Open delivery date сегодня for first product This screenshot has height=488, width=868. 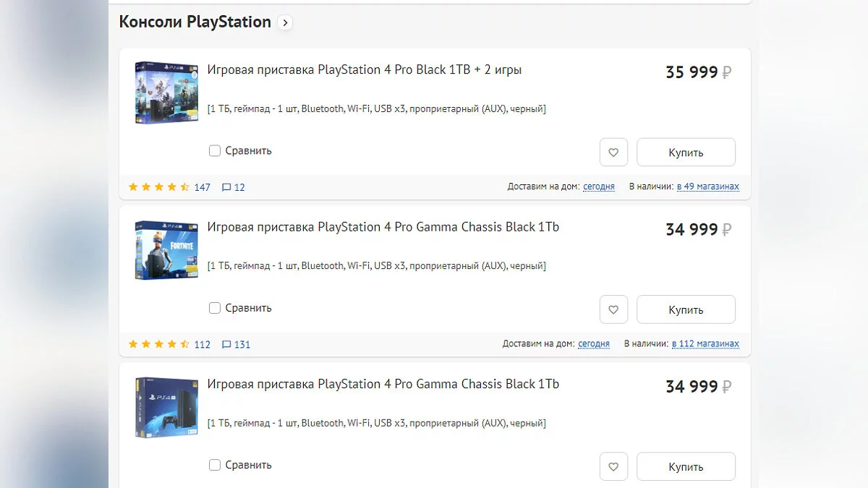click(x=599, y=187)
